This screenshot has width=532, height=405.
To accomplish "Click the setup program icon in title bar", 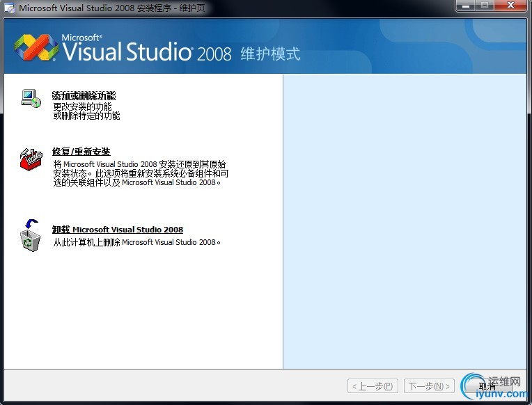I will coord(9,8).
